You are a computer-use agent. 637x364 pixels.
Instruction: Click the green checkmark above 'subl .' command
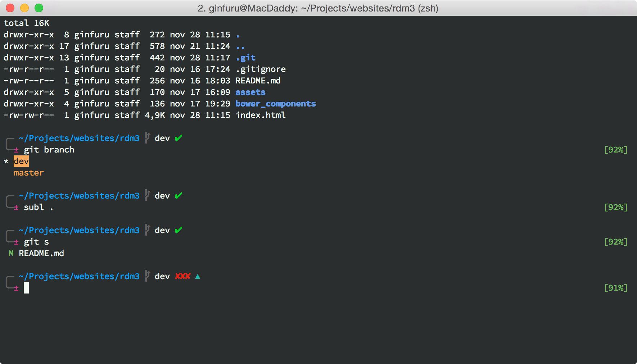tap(178, 196)
